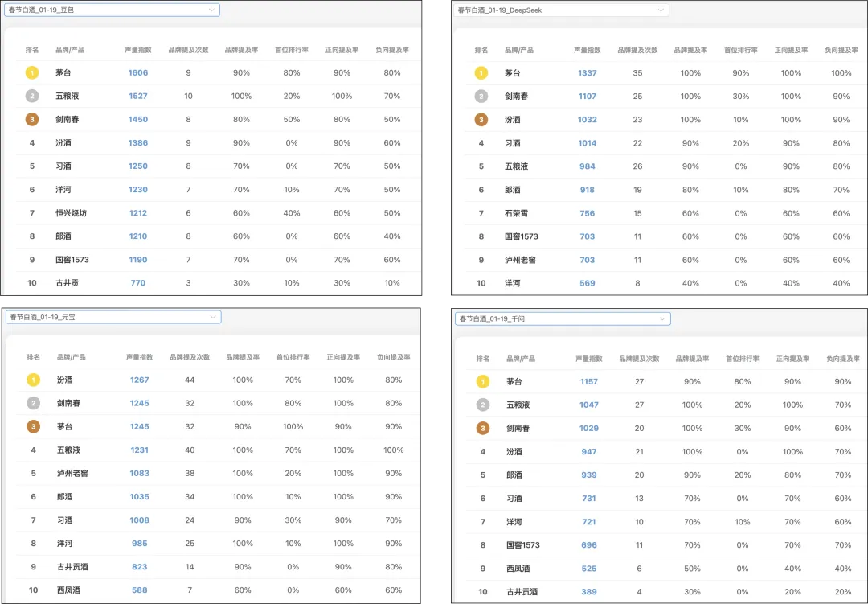Open the 春节白酒_01-19_千问 dropdown
The image size is (868, 604).
(563, 318)
